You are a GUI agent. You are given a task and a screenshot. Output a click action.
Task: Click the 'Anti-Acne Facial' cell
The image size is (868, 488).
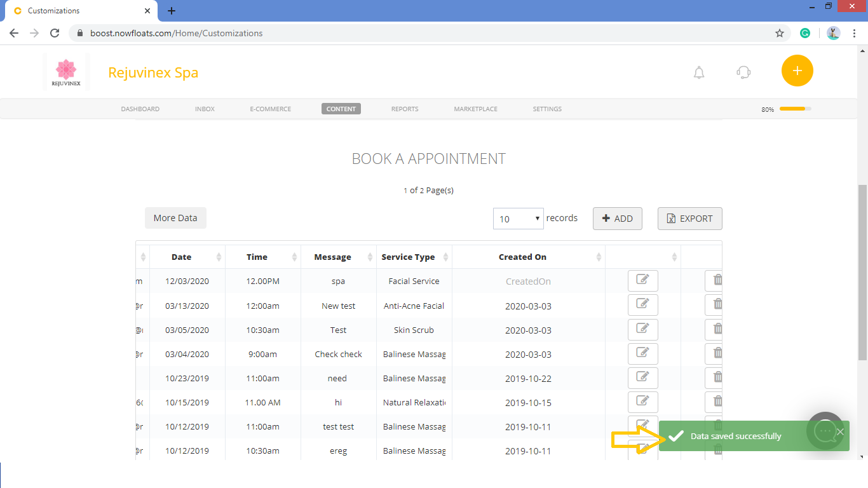tap(414, 306)
